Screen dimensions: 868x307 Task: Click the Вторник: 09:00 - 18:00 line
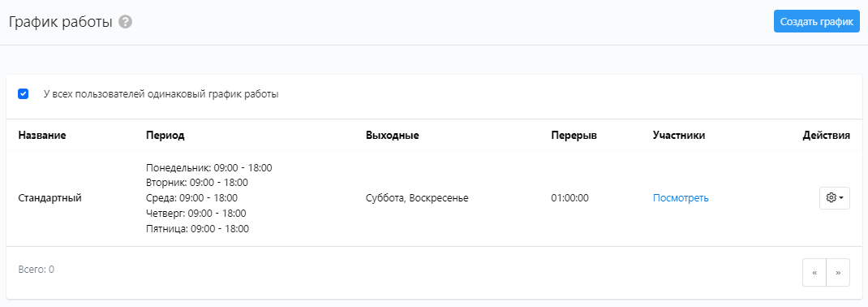click(196, 182)
